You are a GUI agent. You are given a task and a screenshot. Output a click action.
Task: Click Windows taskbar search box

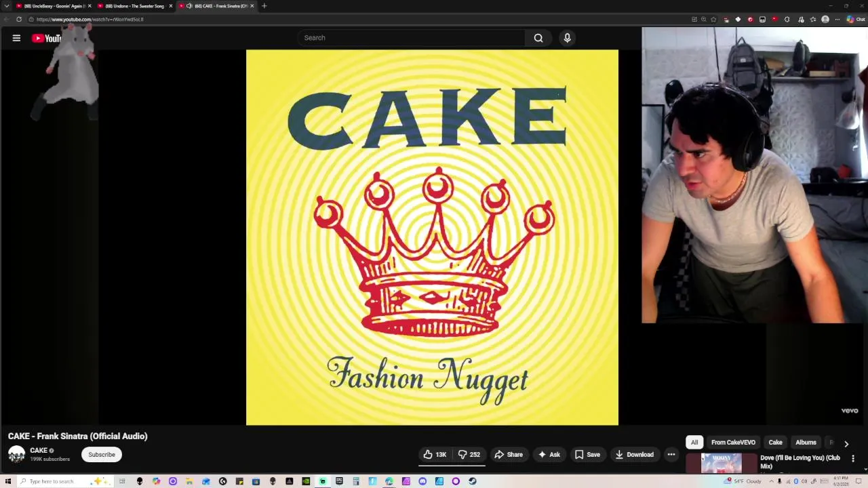65,481
